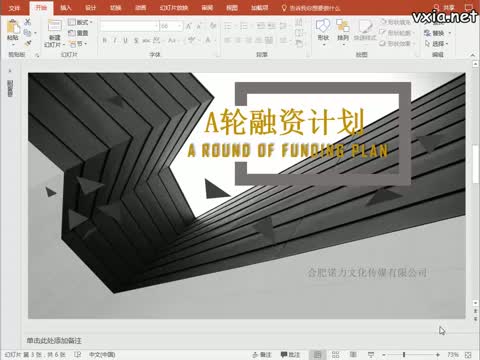480x360 pixels.
Task: Clear all text formatting
Action: (213, 26)
